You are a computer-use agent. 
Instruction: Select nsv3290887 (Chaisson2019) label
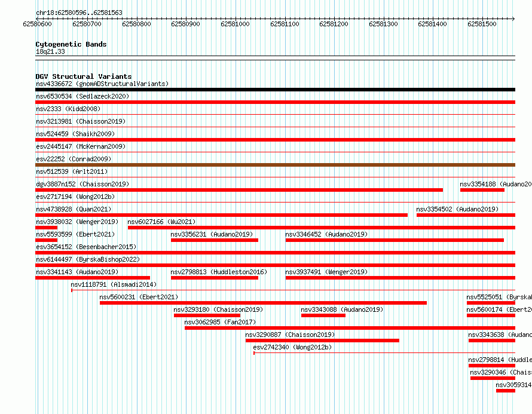290,335
